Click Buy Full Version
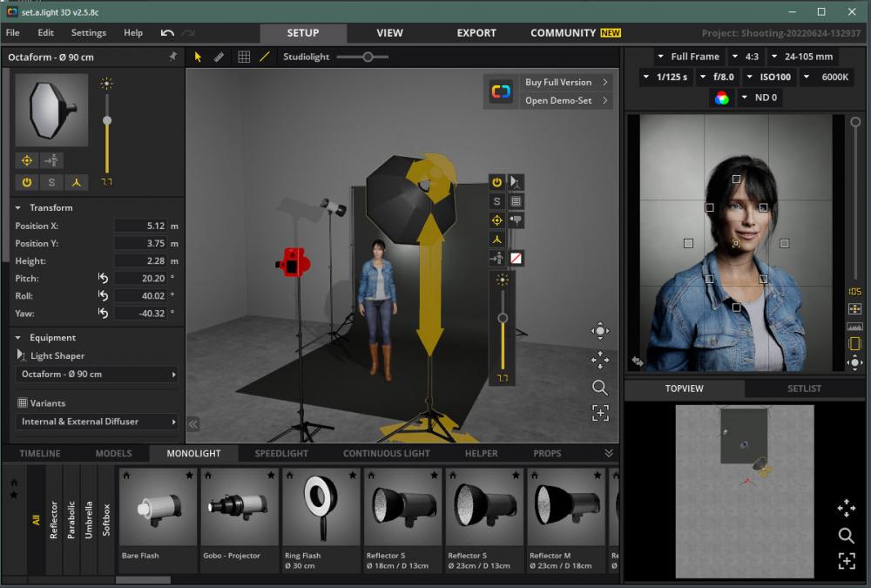Image resolution: width=871 pixels, height=588 pixels. pyautogui.click(x=566, y=82)
